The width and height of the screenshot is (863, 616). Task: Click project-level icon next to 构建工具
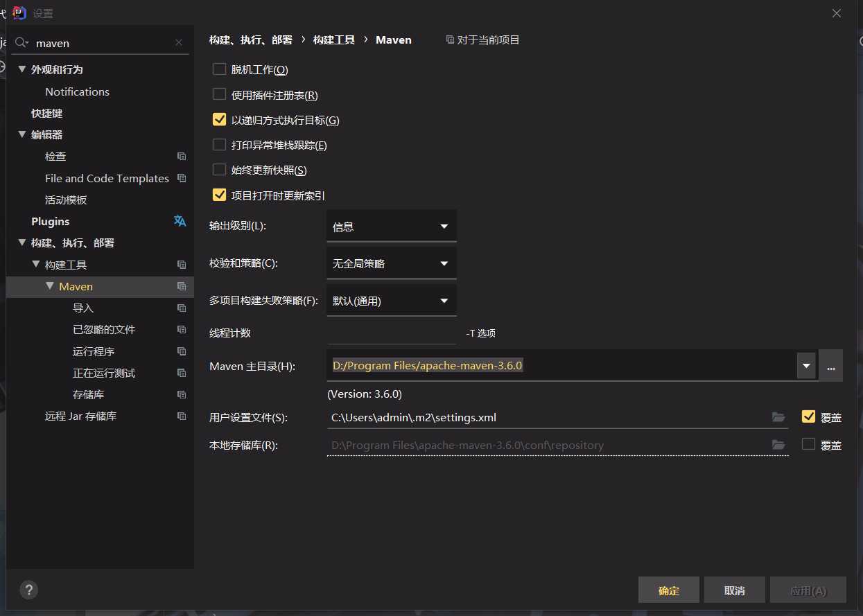tap(182, 265)
